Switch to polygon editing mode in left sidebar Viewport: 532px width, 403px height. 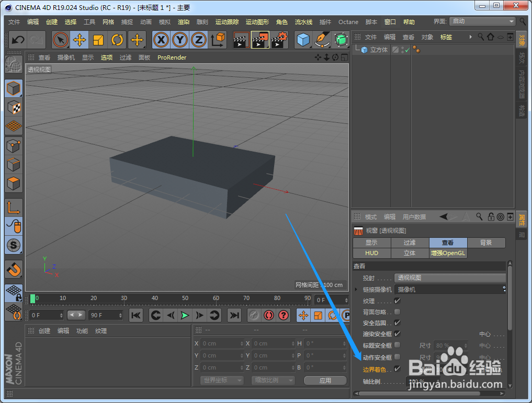tap(13, 183)
